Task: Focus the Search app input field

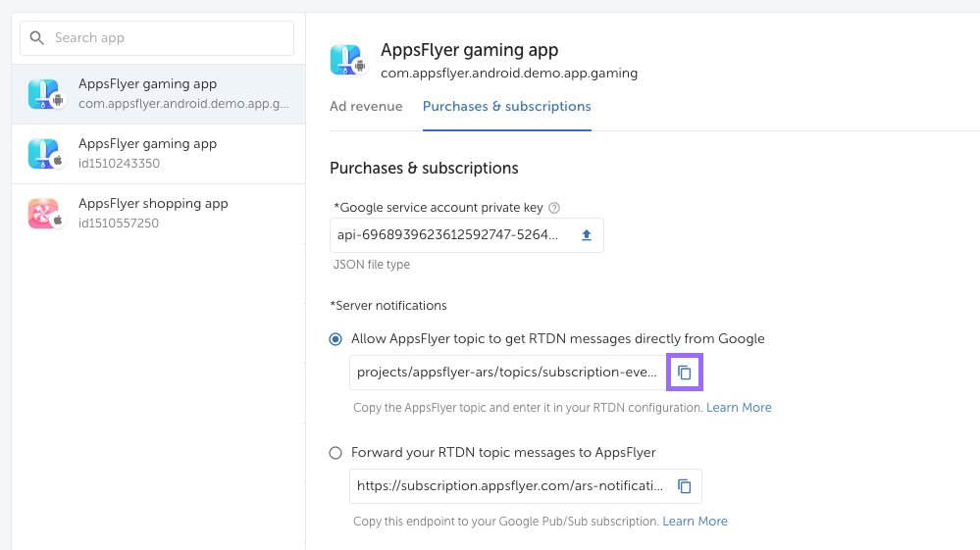Action: tap(167, 38)
